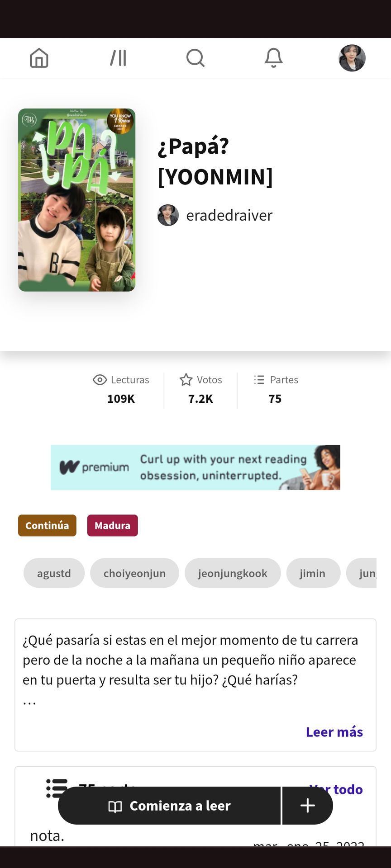Viewport: 391px width, 868px height.
Task: Tap the table of contents list icon
Action: click(x=57, y=788)
